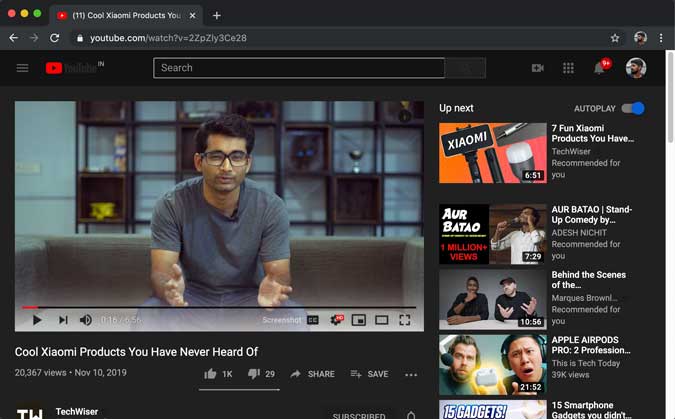Enter full screen mode
675x419 pixels.
pos(404,320)
